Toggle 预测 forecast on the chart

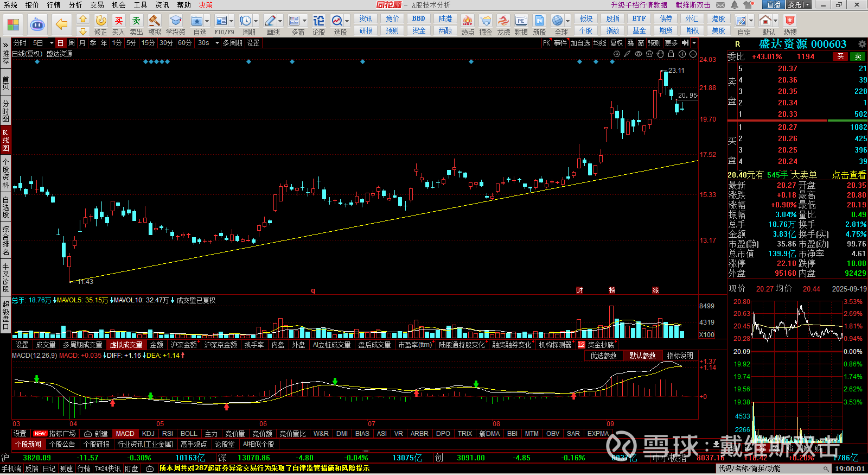click(654, 43)
